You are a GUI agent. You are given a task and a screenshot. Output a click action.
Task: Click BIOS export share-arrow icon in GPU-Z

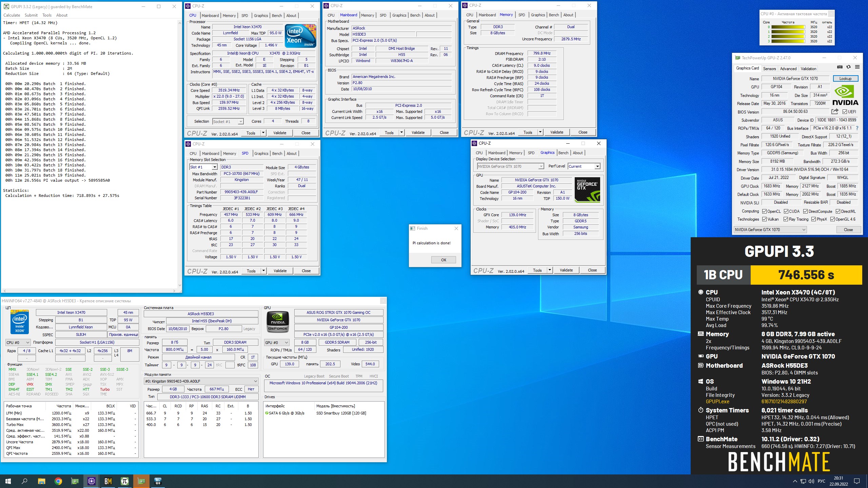click(x=834, y=111)
